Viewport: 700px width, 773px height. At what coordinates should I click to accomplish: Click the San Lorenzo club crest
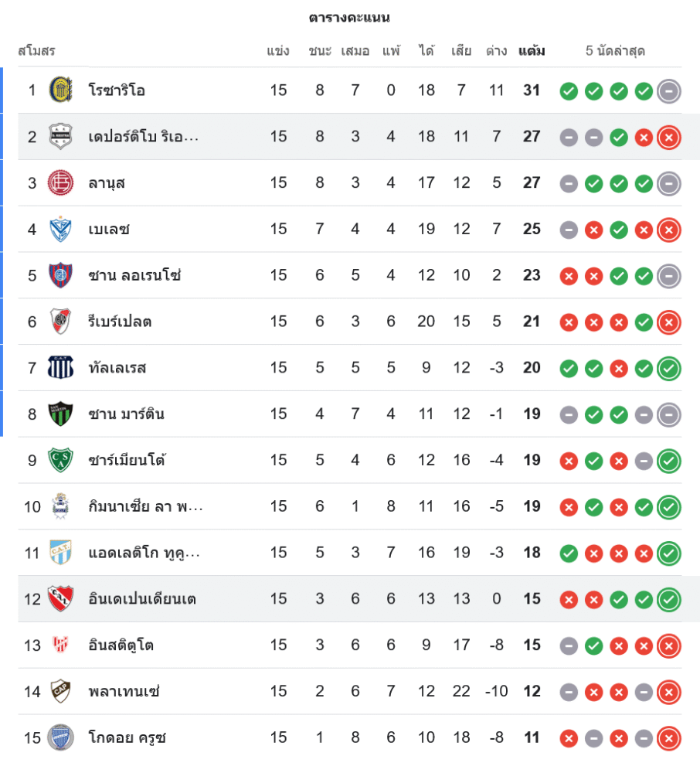pyautogui.click(x=60, y=275)
